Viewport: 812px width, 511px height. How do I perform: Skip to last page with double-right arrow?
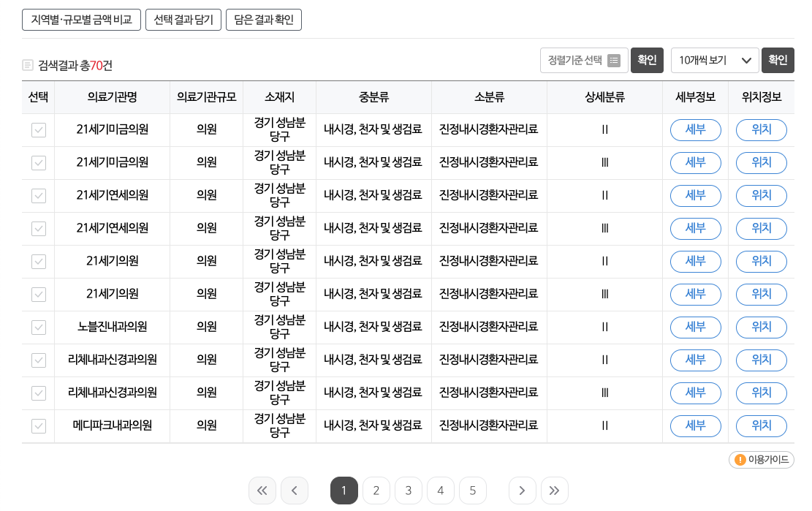pyautogui.click(x=555, y=491)
